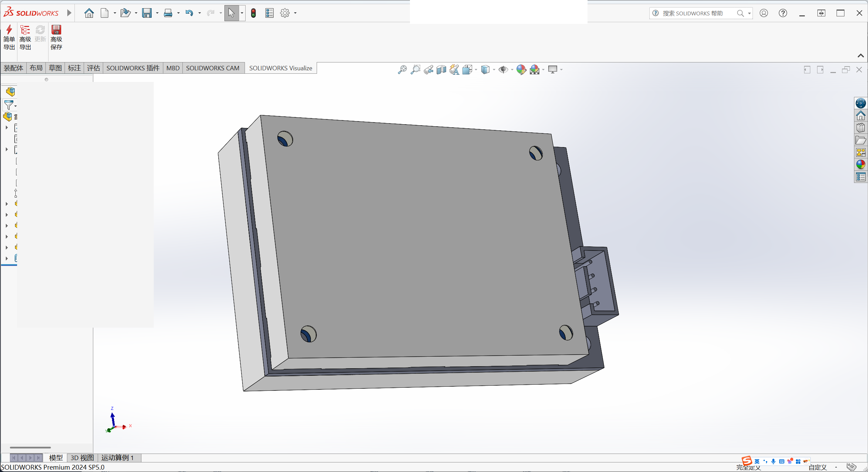Create a new document with the New icon
868x472 pixels.
point(105,13)
